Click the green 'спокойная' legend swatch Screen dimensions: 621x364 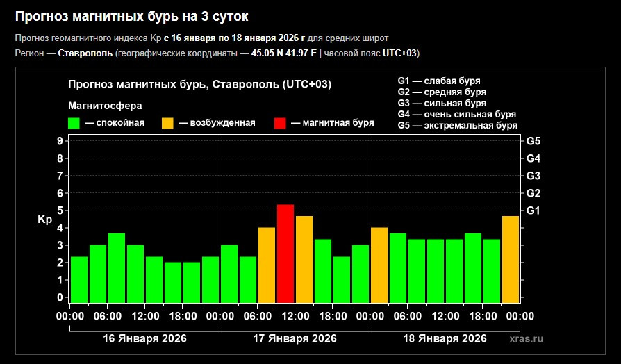(74, 123)
